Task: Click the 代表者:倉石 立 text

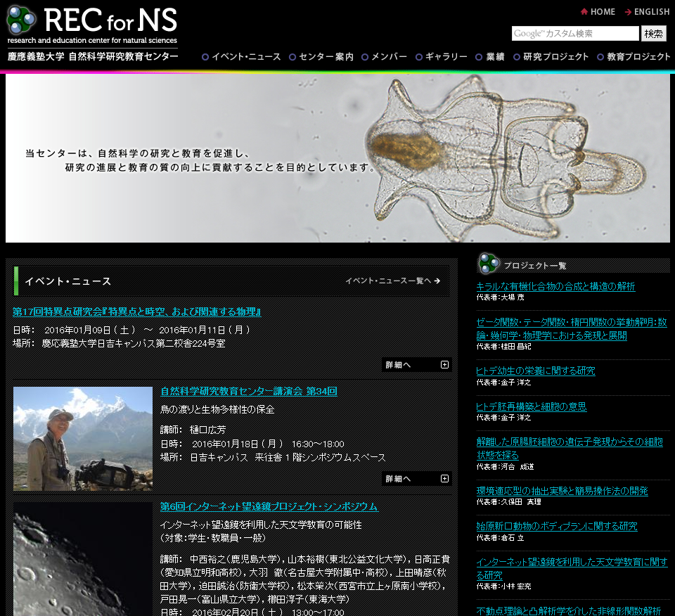Action: coord(500,538)
